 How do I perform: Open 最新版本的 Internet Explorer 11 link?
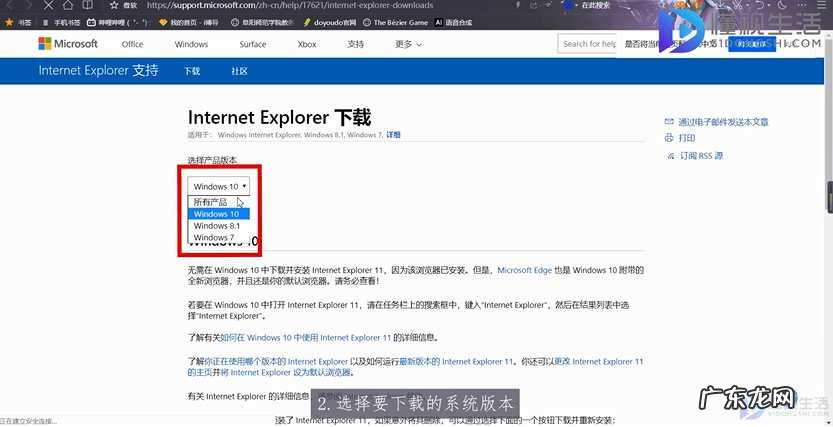(456, 361)
